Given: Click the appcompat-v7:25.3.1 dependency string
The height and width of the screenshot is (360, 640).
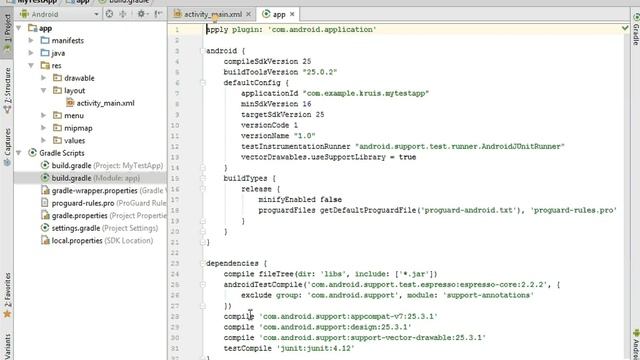Looking at the screenshot, I should tap(348, 316).
